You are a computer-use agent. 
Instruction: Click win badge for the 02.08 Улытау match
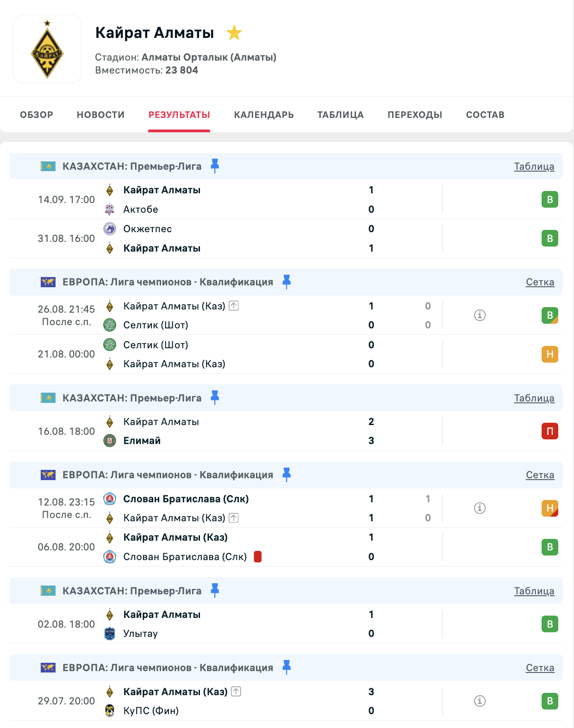550,624
